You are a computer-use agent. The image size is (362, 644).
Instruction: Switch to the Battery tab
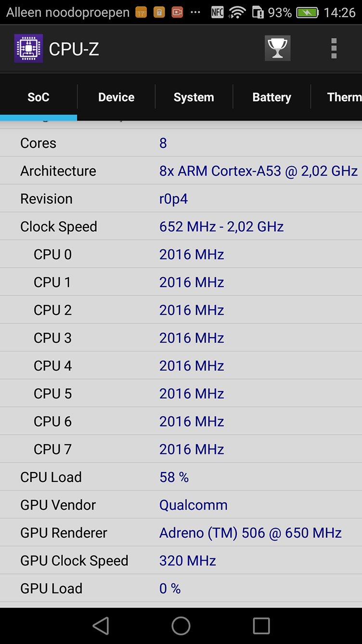pos(271,97)
